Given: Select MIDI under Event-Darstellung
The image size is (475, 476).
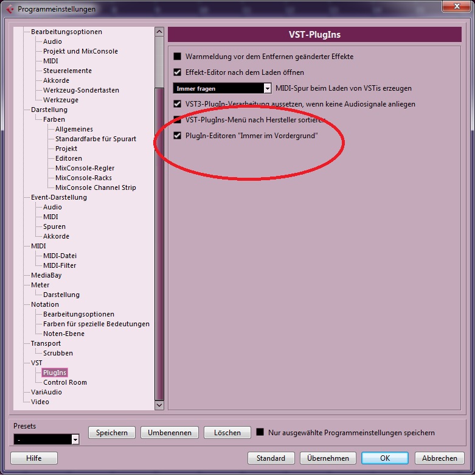Looking at the screenshot, I should tap(50, 217).
